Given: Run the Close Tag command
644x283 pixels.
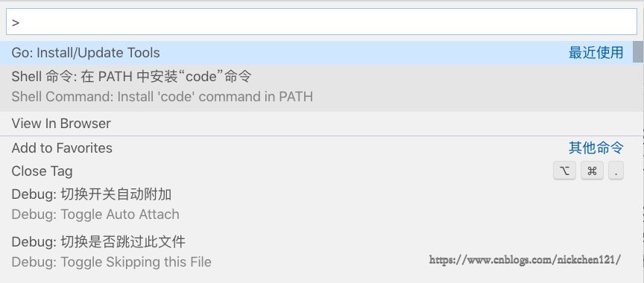Looking at the screenshot, I should (316, 171).
